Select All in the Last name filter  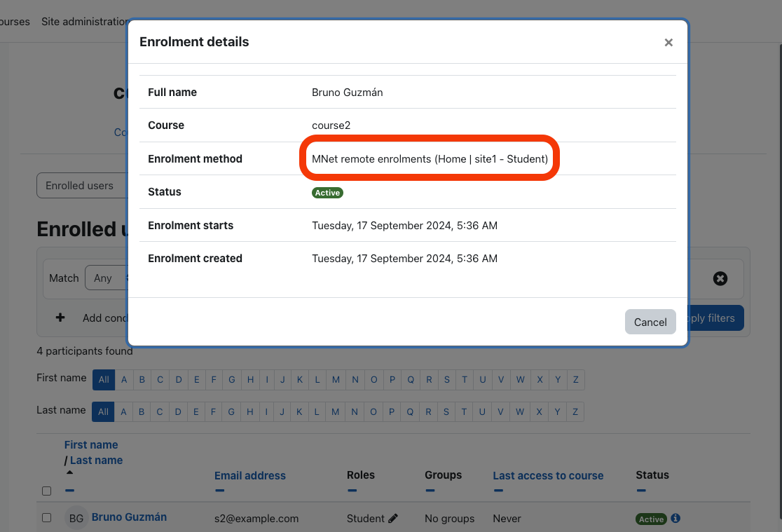click(x=103, y=411)
